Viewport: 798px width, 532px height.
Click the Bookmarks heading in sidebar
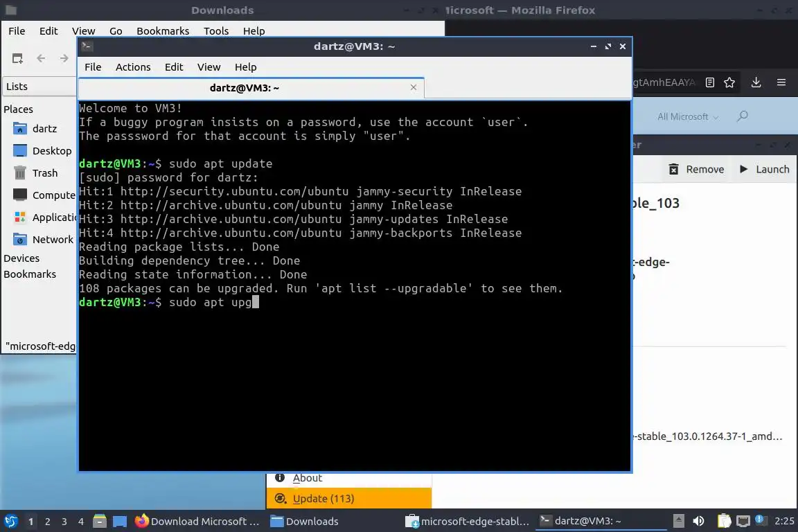pyautogui.click(x=30, y=274)
